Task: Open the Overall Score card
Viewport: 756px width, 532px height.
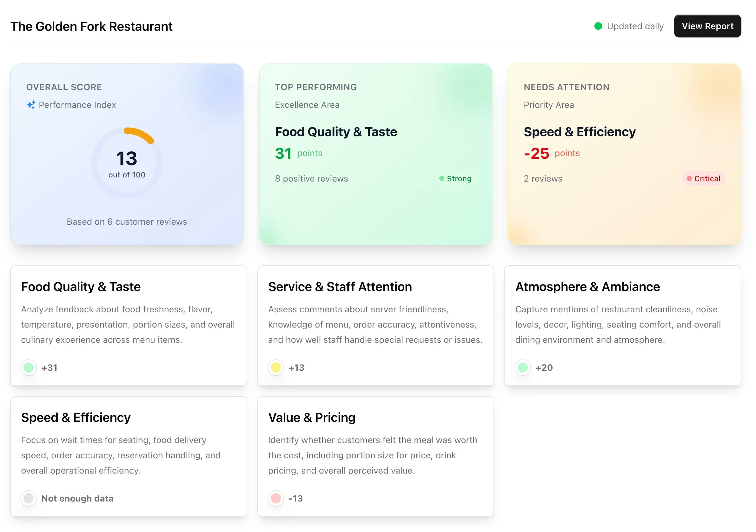Action: click(x=127, y=154)
